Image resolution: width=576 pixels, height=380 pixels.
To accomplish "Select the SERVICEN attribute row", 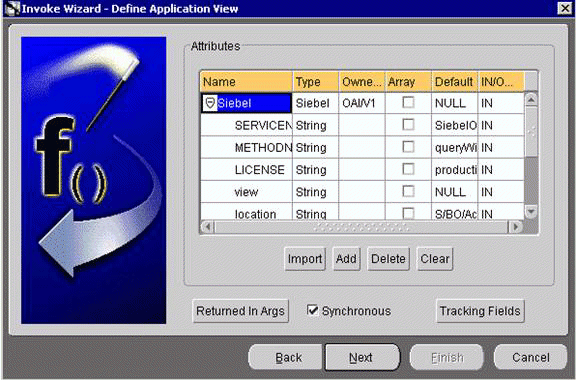I will 362,125.
